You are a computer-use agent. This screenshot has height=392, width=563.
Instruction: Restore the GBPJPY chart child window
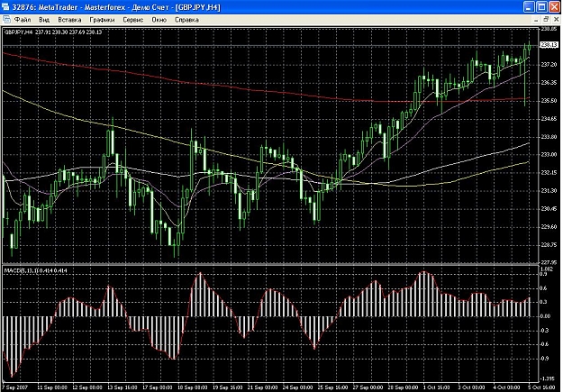(x=546, y=20)
